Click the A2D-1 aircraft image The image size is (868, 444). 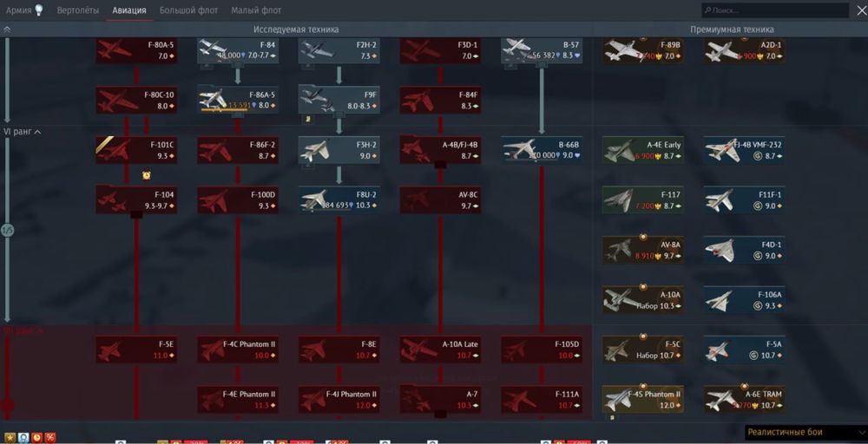click(x=724, y=50)
